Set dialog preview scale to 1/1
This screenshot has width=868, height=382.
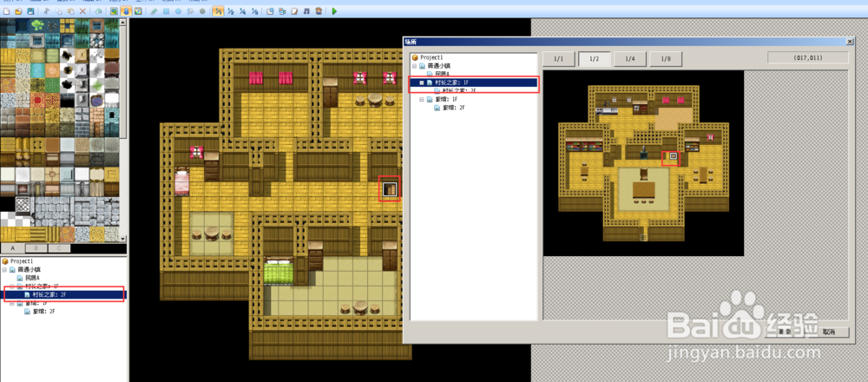click(x=559, y=59)
